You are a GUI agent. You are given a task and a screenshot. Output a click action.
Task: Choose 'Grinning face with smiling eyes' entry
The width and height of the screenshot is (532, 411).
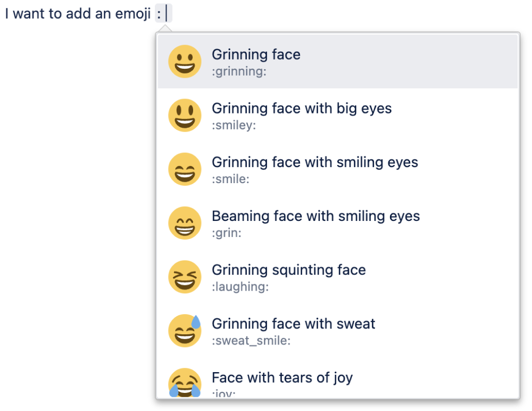point(315,162)
